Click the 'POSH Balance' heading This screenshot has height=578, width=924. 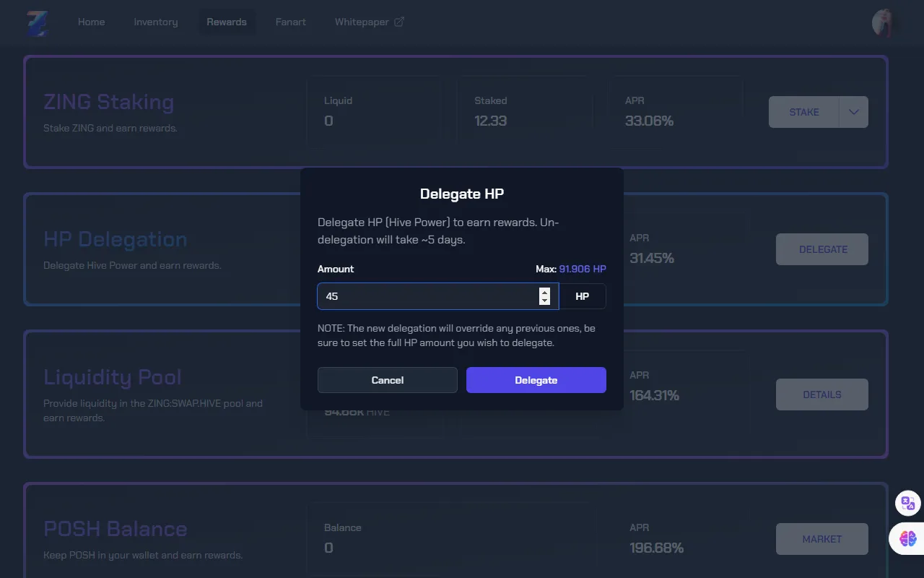115,529
